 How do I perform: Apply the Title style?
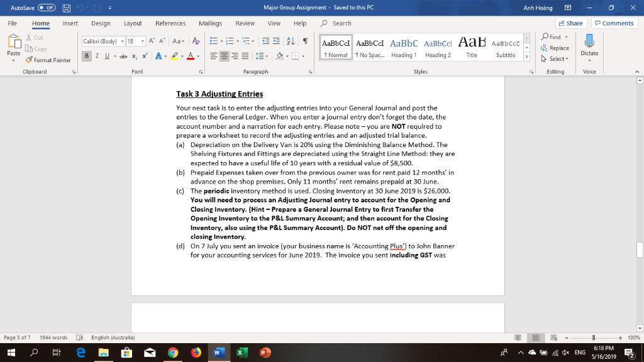pyautogui.click(x=472, y=48)
